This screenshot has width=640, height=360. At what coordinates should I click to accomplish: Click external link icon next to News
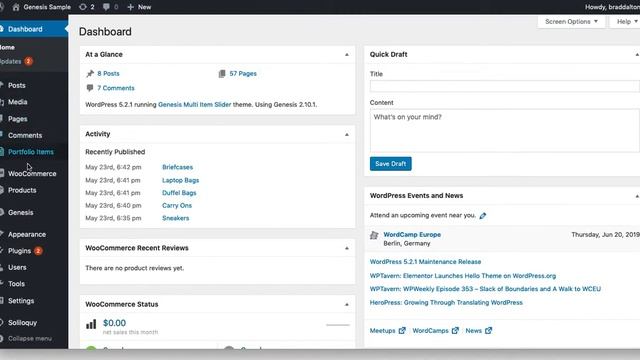(489, 331)
